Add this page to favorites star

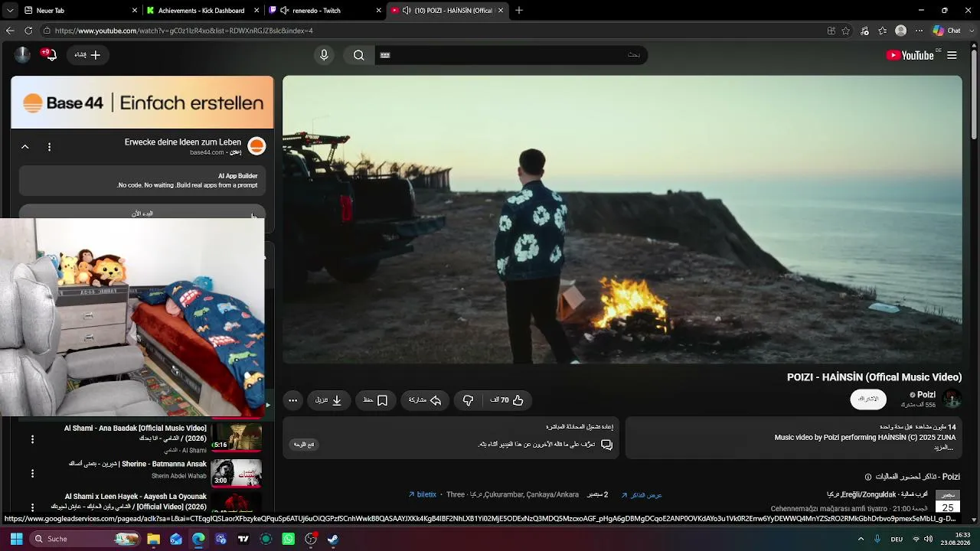point(846,31)
